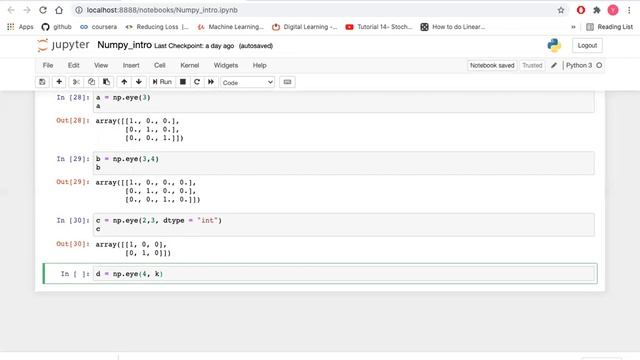Screen dimensions: 640x360
Task: Open the command palette keyboard icon
Action: tap(287, 82)
